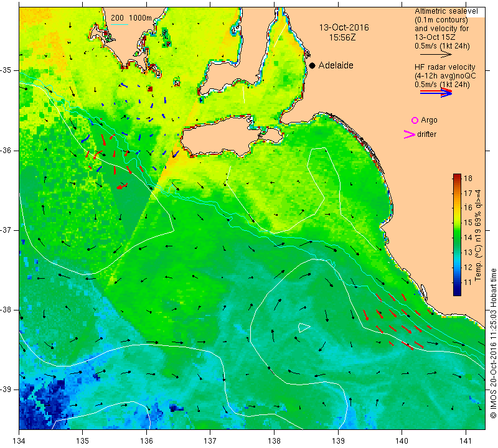Select the "-37" latitude axis label
The image size is (498, 448).
click(6, 230)
